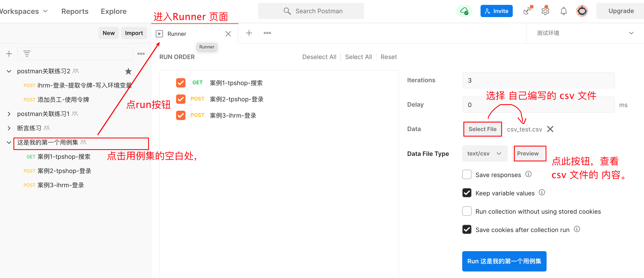The height and width of the screenshot is (278, 644).
Task: Open the capture requests satellite icon
Action: 527,11
